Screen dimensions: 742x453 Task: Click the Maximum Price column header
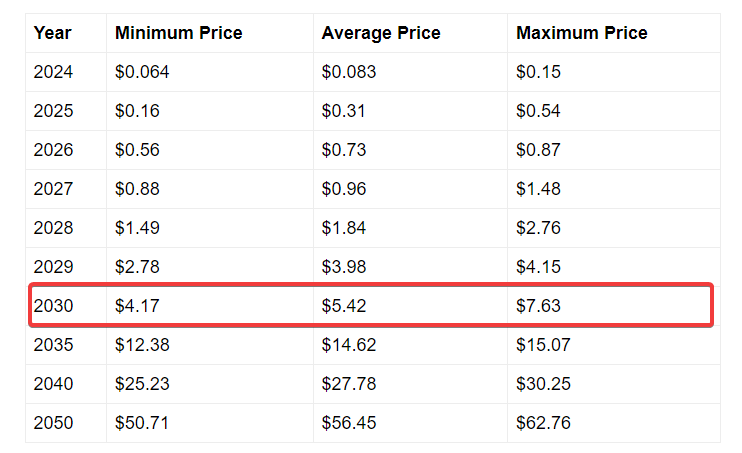(x=581, y=33)
